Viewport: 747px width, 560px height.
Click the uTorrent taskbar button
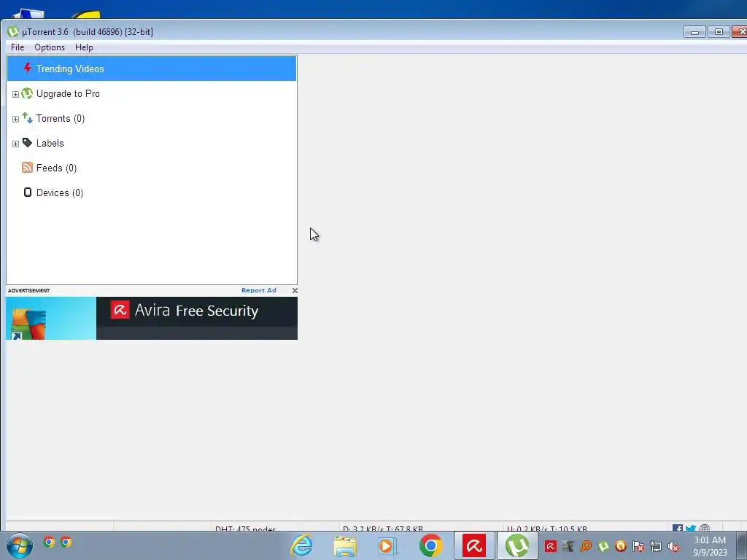pos(517,545)
